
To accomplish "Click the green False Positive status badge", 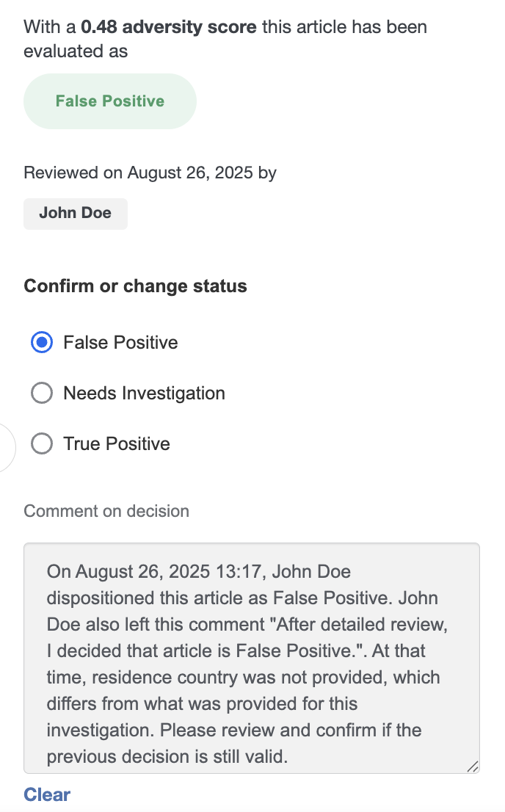I will pyautogui.click(x=110, y=101).
